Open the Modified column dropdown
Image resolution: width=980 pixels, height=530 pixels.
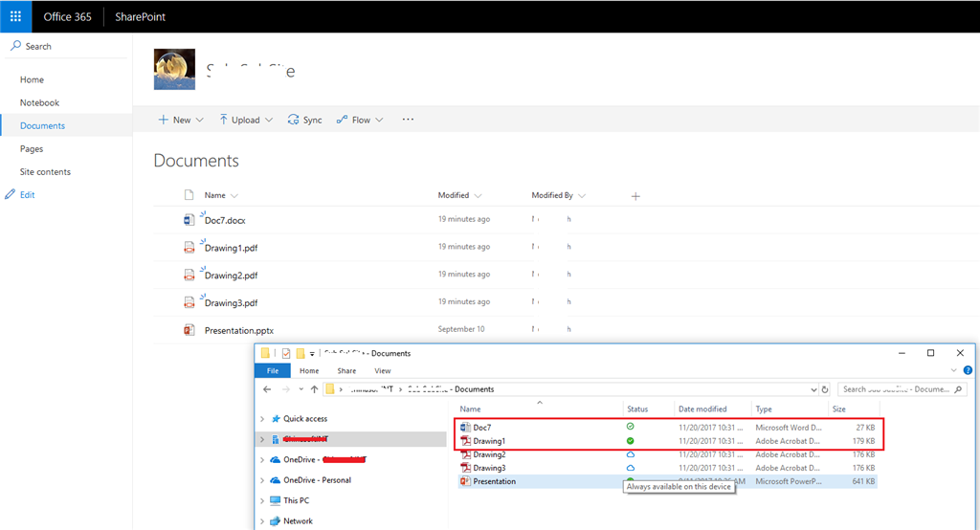pos(460,195)
